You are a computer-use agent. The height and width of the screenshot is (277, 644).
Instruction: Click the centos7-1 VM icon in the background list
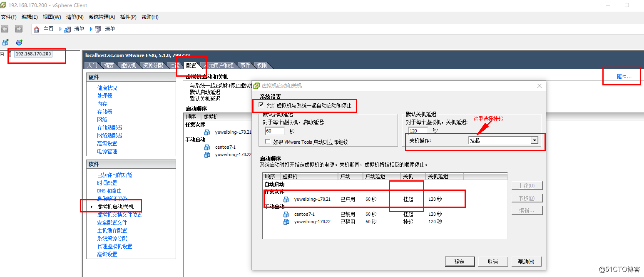pos(207,147)
